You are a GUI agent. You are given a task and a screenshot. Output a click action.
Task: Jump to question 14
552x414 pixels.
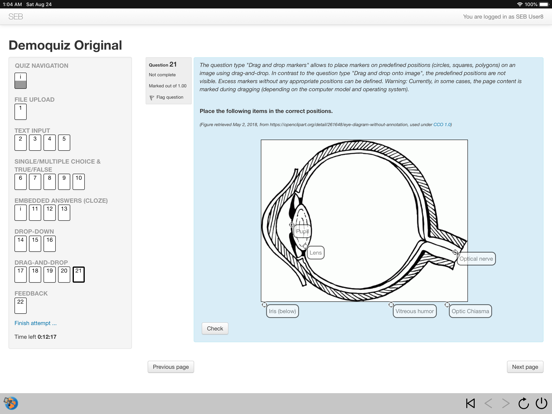pos(20,244)
